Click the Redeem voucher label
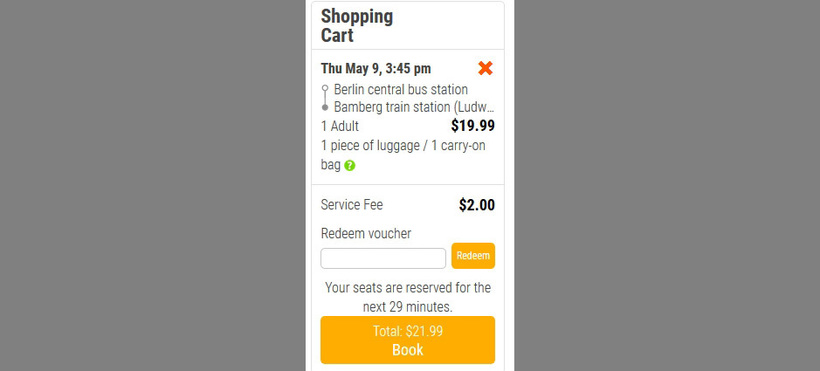The image size is (820, 371). click(366, 233)
